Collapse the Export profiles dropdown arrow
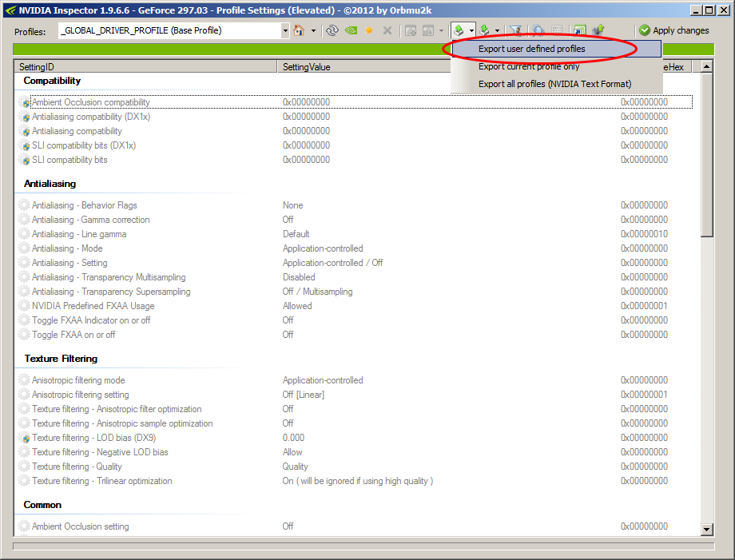This screenshot has width=735, height=560. [x=471, y=31]
